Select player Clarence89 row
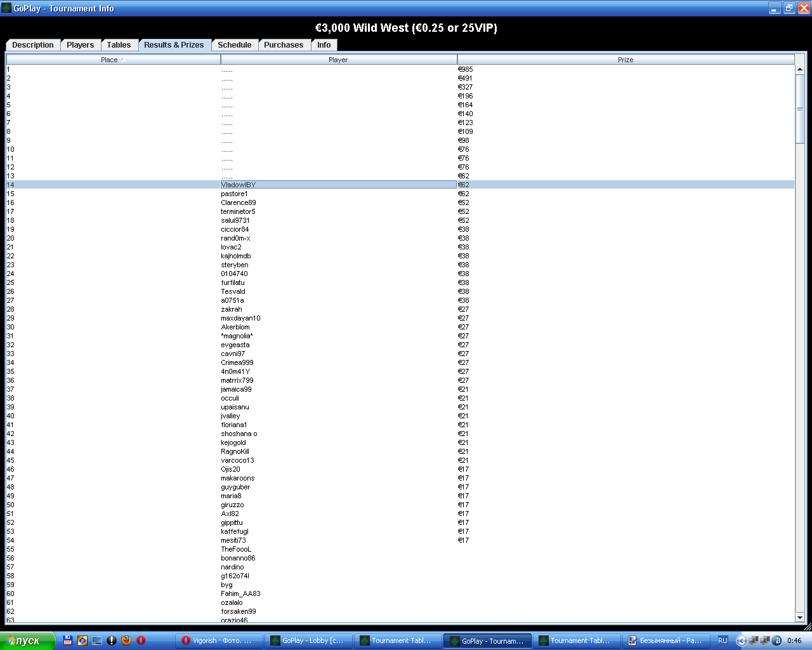The image size is (812, 650). (239, 203)
